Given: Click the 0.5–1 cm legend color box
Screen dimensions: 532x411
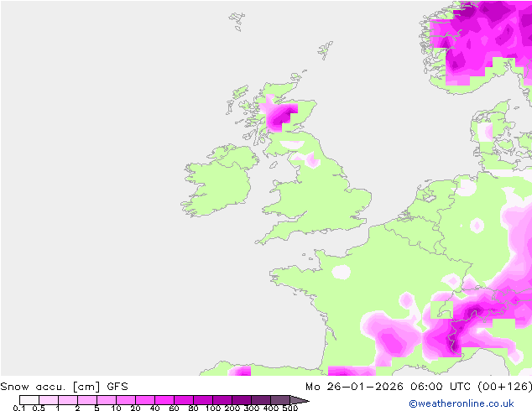Looking at the screenshot, I should pyautogui.click(x=49, y=400).
